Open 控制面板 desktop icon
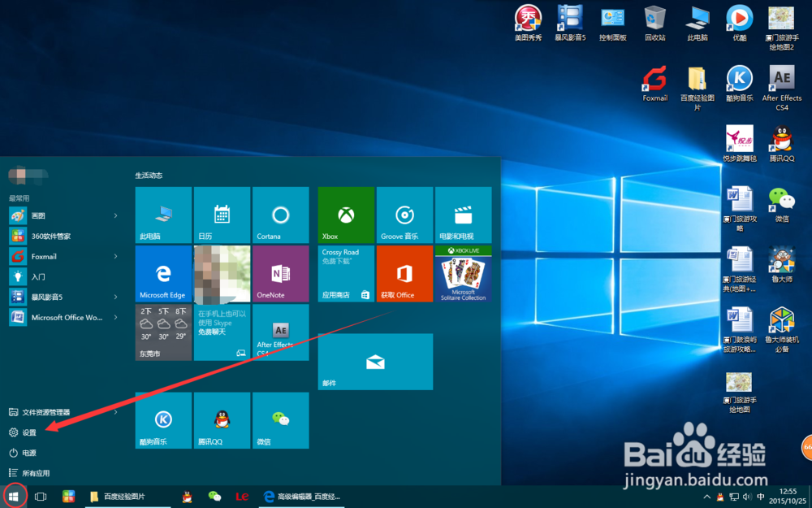 tap(612, 23)
